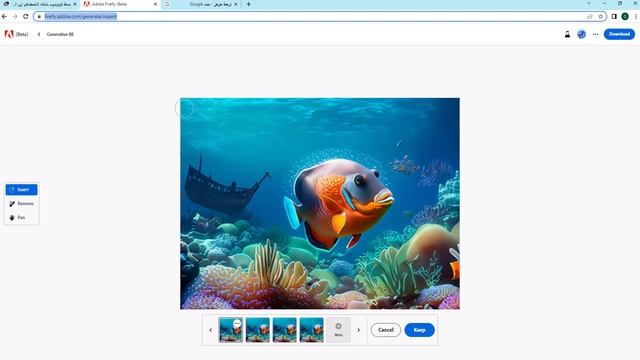Open options badge on first thumbnail
This screenshot has height=360, width=640.
237,323
